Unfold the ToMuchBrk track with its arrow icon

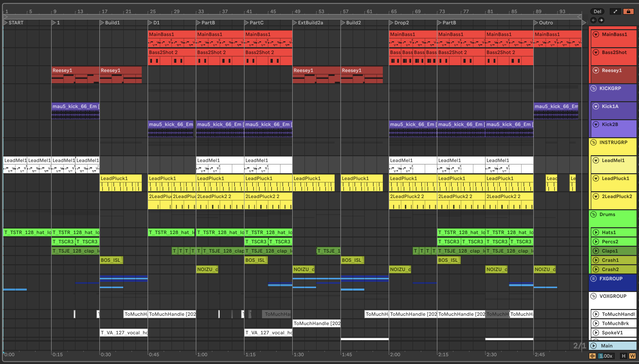click(596, 323)
